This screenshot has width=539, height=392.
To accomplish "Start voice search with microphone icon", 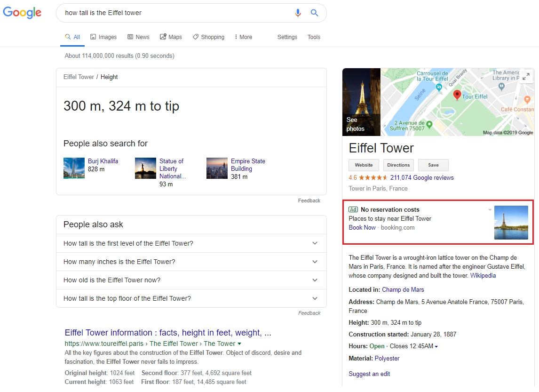I will pos(298,13).
